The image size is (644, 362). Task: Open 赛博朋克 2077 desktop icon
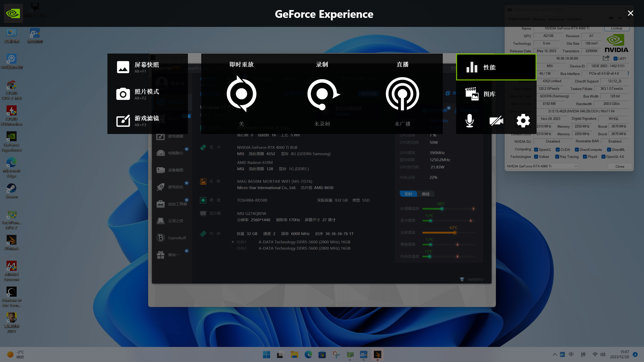(x=12, y=323)
